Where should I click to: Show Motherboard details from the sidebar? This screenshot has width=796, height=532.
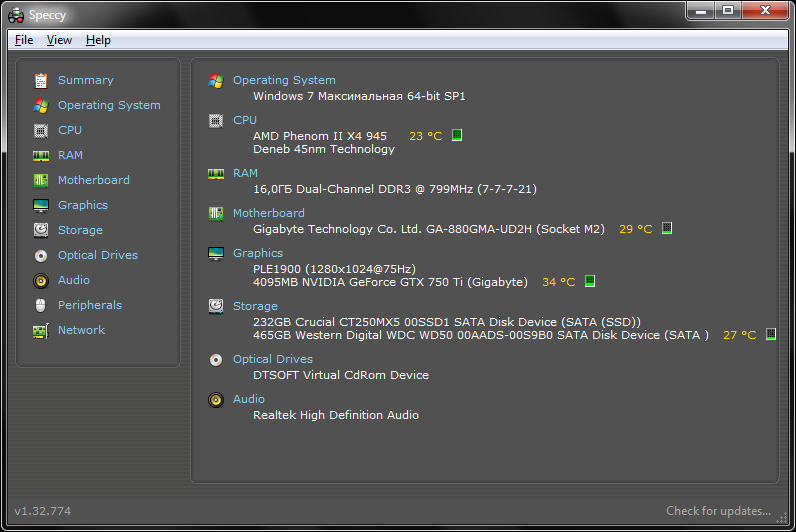click(93, 180)
